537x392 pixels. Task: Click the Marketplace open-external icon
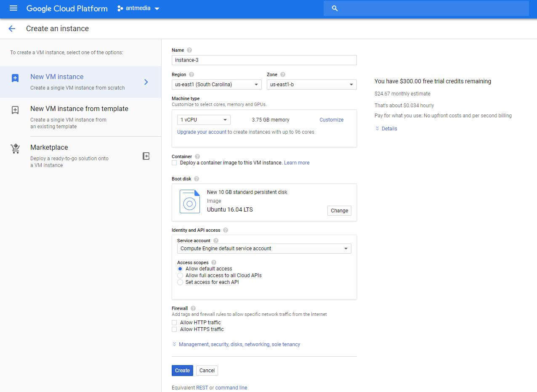[146, 156]
